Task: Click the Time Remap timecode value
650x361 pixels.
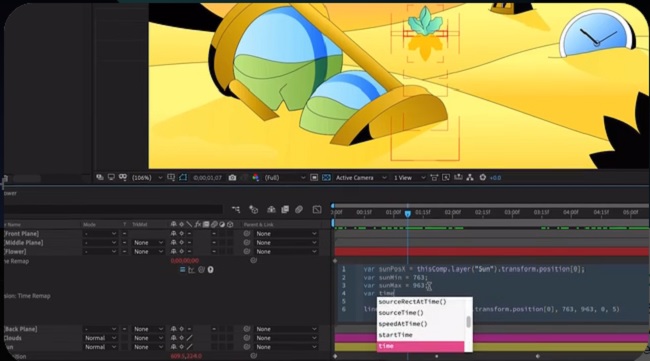Action: 185,261
